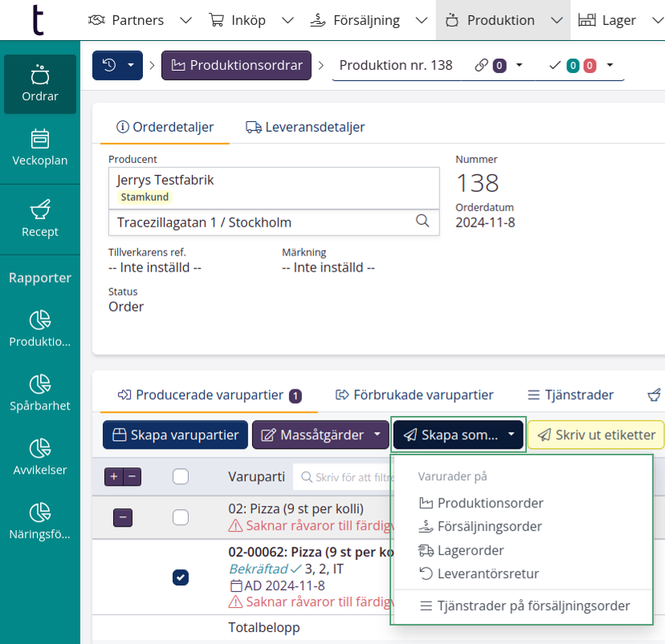This screenshot has width=665, height=644.
Task: Open the Avvikelser report
Action: [39, 457]
